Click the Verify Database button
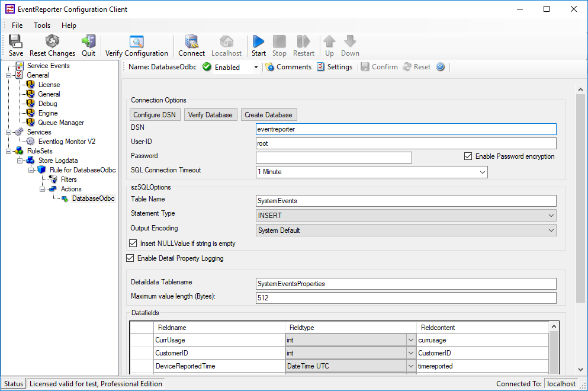Image resolution: width=588 pixels, height=391 pixels. (210, 115)
